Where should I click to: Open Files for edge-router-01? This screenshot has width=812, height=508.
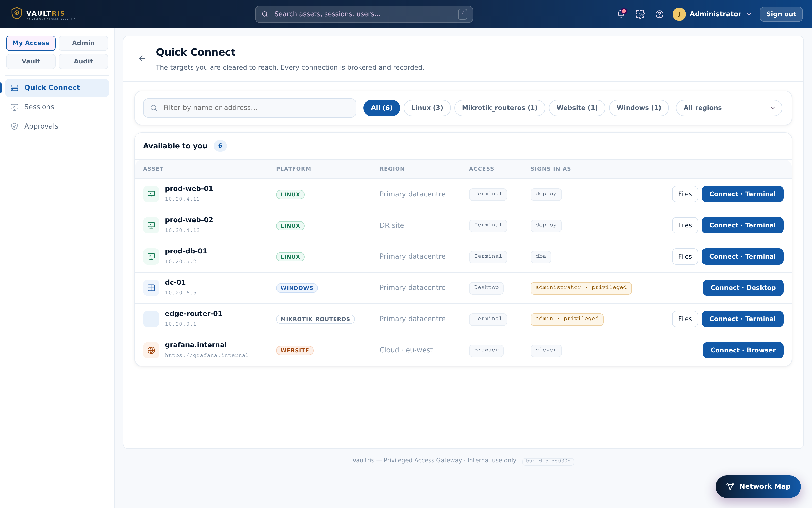click(685, 319)
